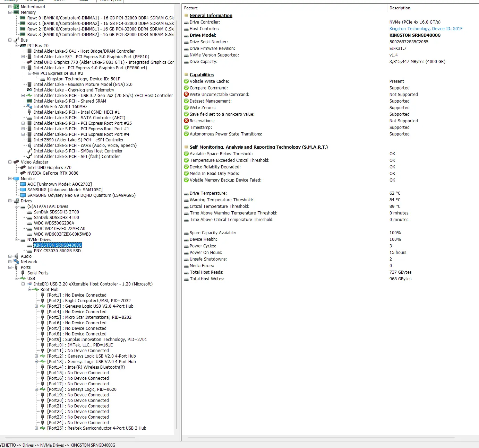Image resolution: width=479 pixels, height=448 pixels.
Task: Click the device tree vertical scrollbar
Action: [x=177, y=225]
